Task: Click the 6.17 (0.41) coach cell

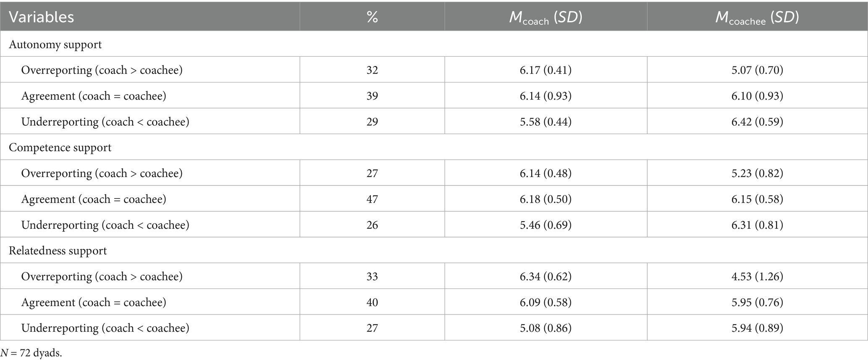Action: 545,70
